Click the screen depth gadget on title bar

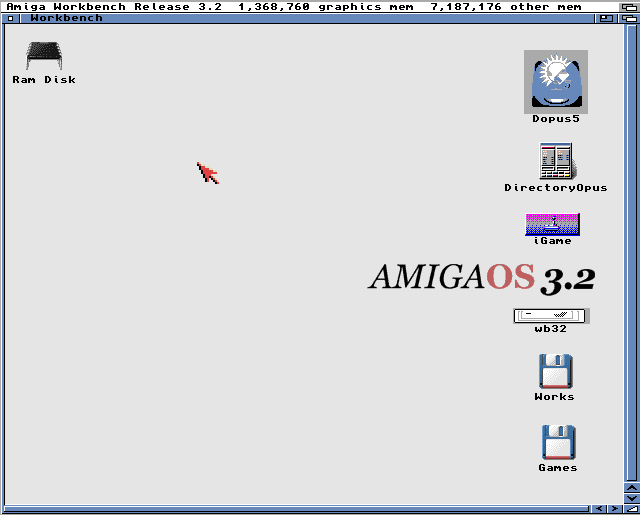tap(629, 7)
